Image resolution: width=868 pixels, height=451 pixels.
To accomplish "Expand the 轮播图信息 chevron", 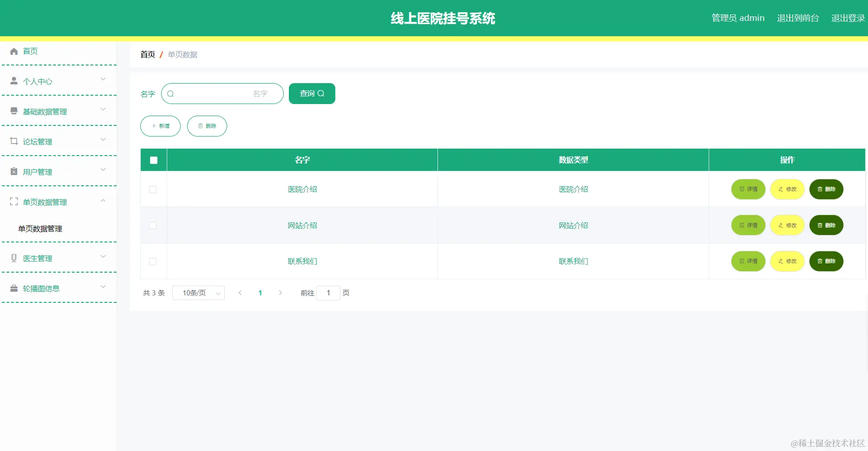I will tap(103, 287).
